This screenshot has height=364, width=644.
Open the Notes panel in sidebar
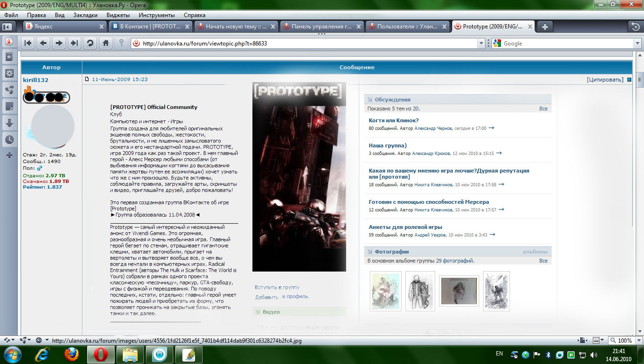click(9, 106)
